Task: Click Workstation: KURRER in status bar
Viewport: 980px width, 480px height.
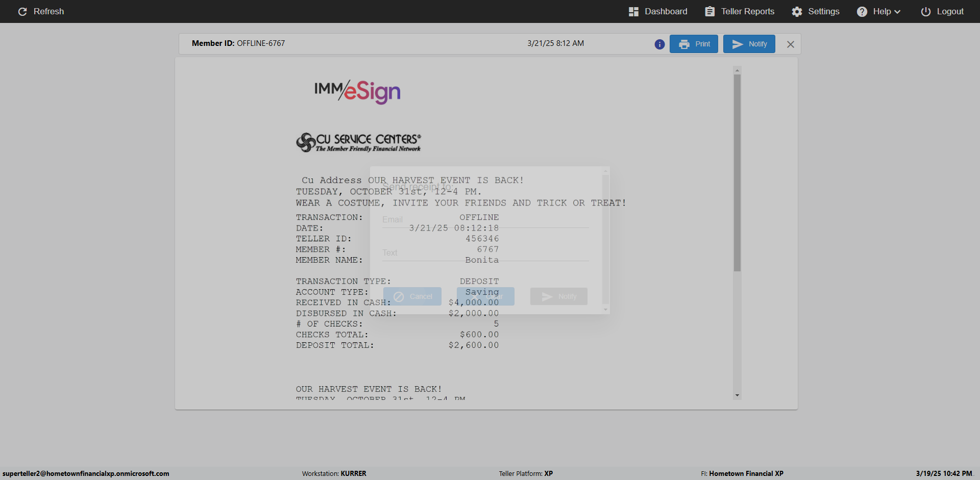Action: [x=334, y=473]
